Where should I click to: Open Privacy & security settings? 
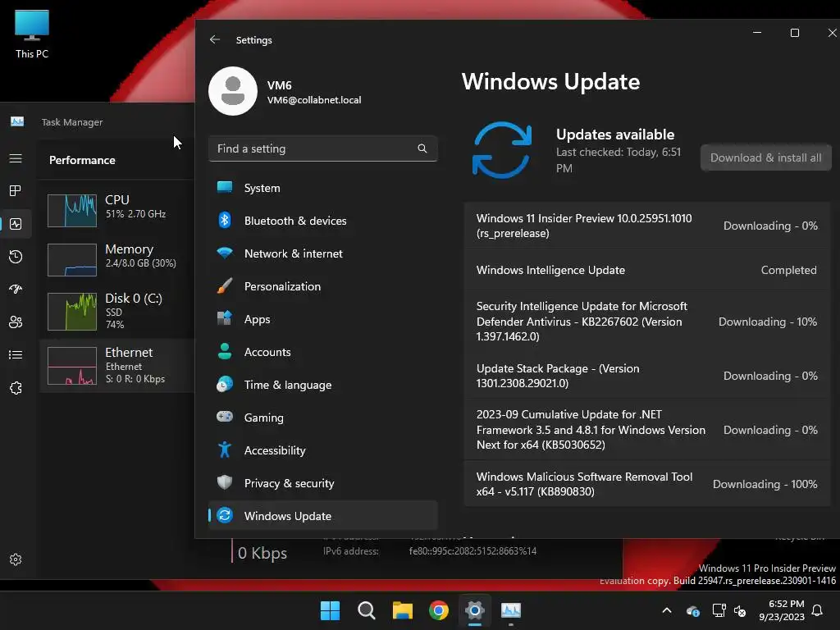pyautogui.click(x=323, y=483)
